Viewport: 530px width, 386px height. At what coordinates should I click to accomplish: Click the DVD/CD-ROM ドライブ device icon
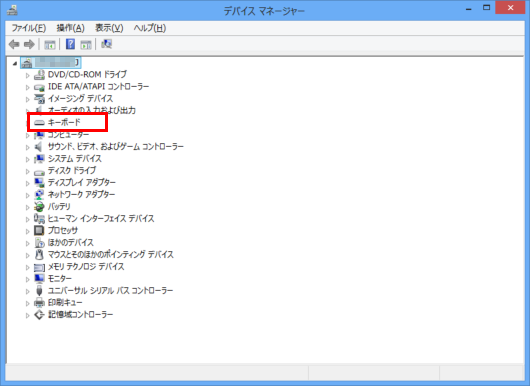pyautogui.click(x=39, y=75)
